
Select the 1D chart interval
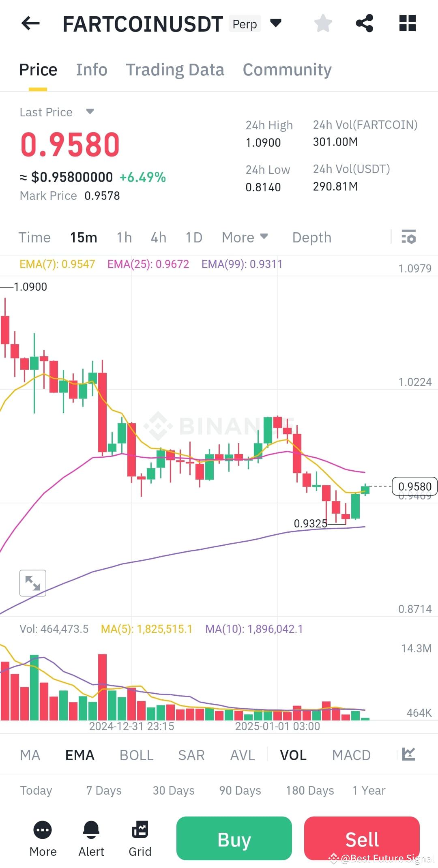193,237
